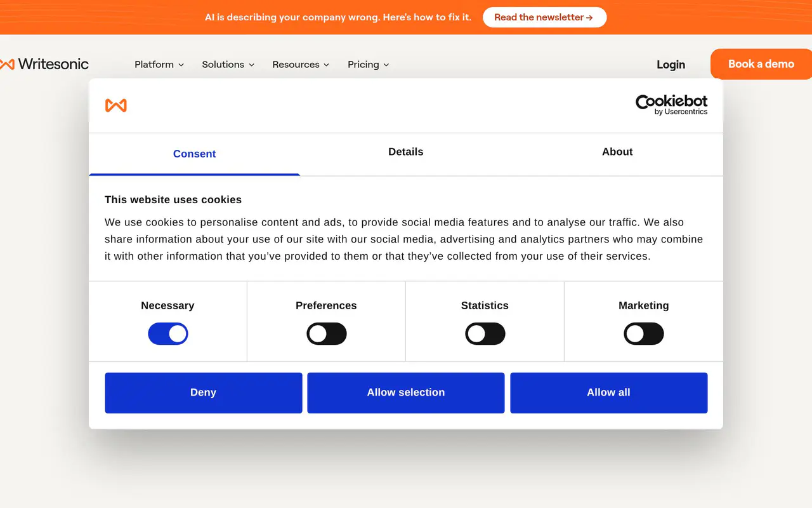Click the Marketing label text
The width and height of the screenshot is (812, 508).
(644, 305)
